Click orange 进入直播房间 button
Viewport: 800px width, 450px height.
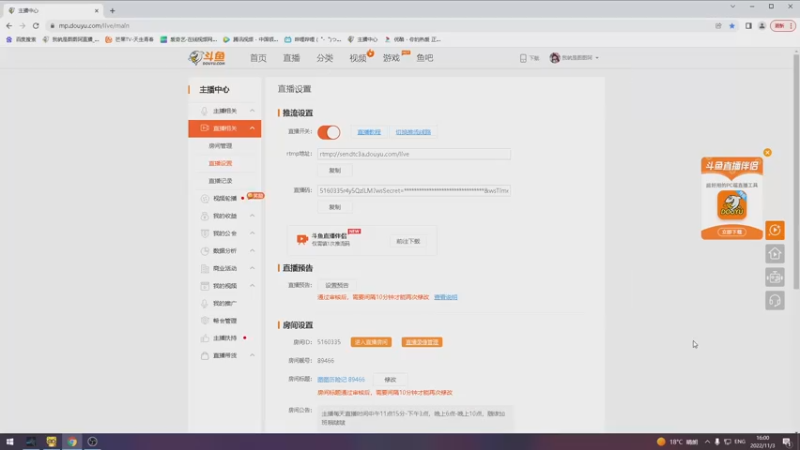click(371, 342)
